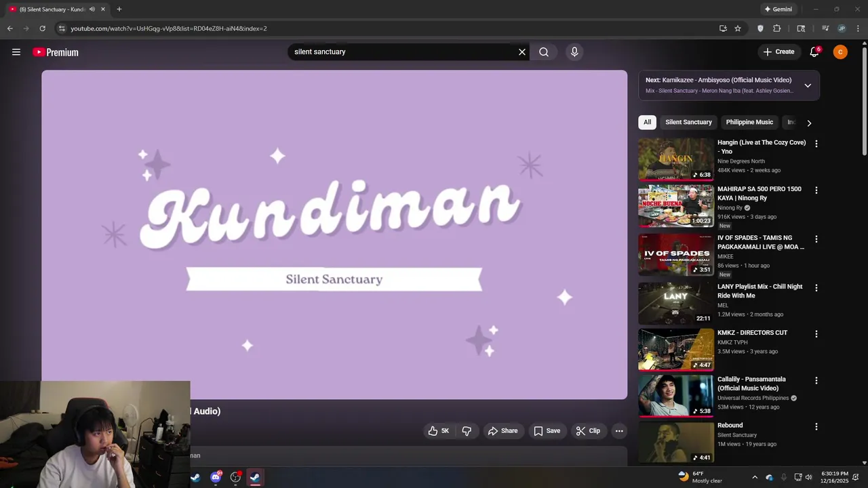Image resolution: width=868 pixels, height=488 pixels.
Task: Open the JP Chrome profile avatar
Action: pos(842,28)
